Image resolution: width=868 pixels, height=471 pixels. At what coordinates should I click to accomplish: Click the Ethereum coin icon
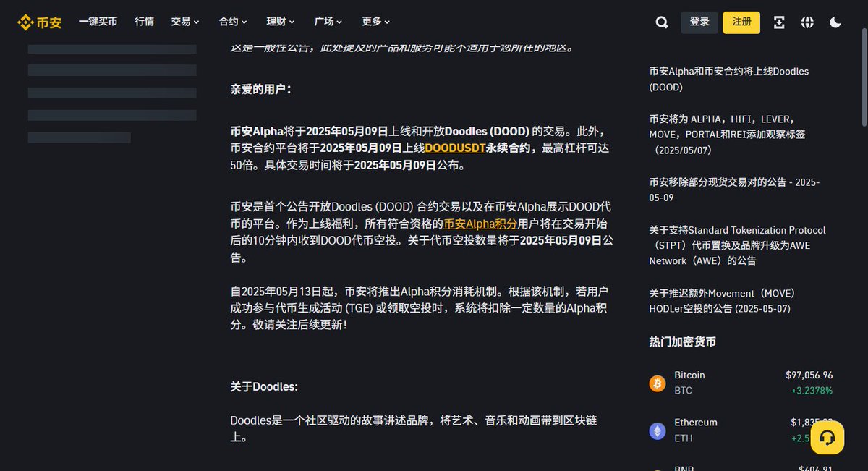(658, 430)
